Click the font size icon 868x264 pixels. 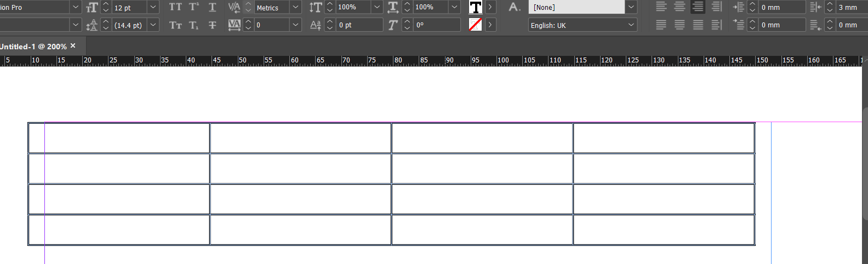[x=92, y=7]
